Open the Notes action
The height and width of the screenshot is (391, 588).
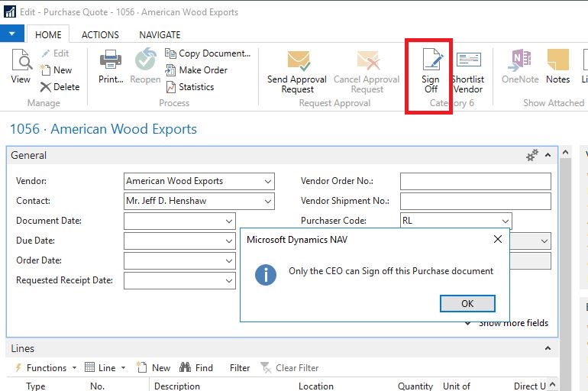tap(558, 66)
